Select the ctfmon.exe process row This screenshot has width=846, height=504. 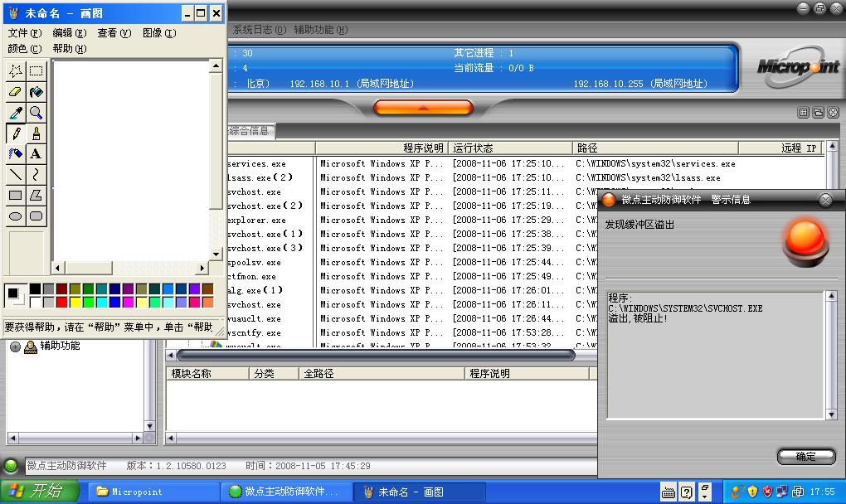tap(413, 277)
